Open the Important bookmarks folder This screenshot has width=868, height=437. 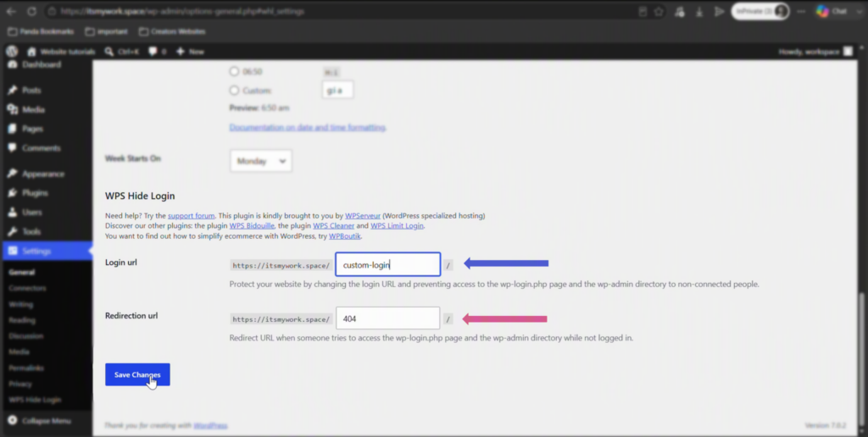tap(106, 31)
